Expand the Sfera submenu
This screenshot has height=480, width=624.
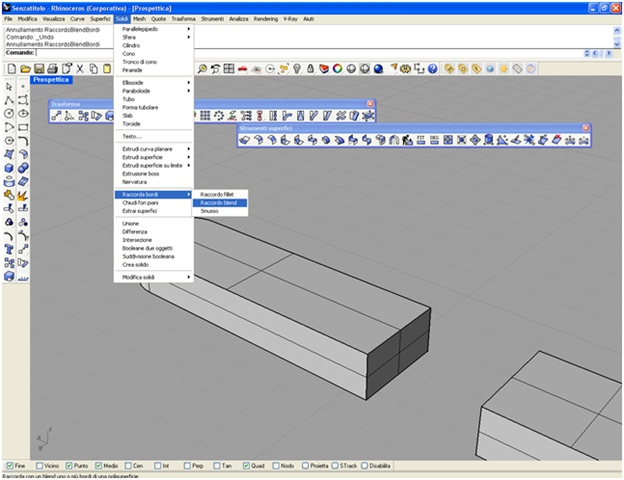coord(154,37)
